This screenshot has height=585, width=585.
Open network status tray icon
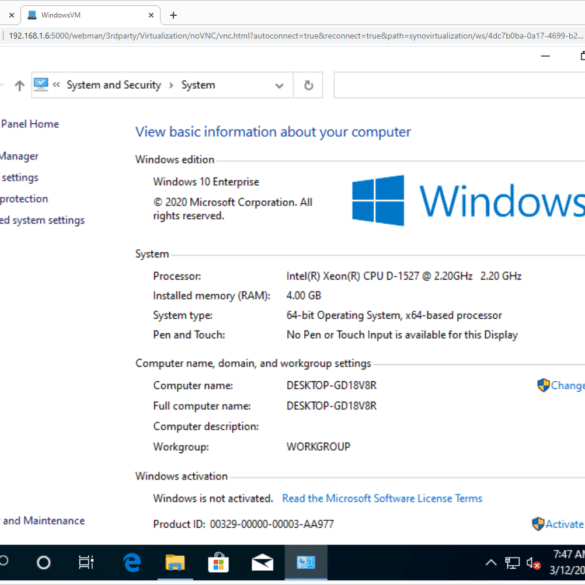click(512, 563)
